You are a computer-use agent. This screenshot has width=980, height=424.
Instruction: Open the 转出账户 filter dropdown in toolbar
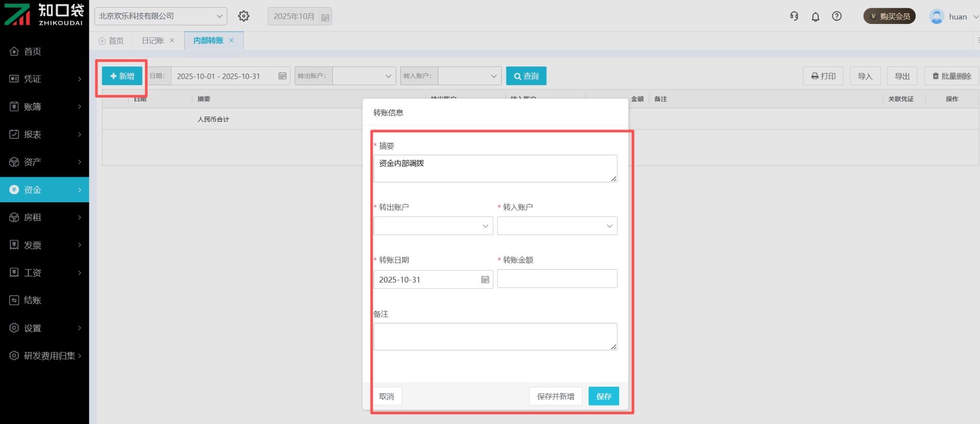(x=364, y=76)
